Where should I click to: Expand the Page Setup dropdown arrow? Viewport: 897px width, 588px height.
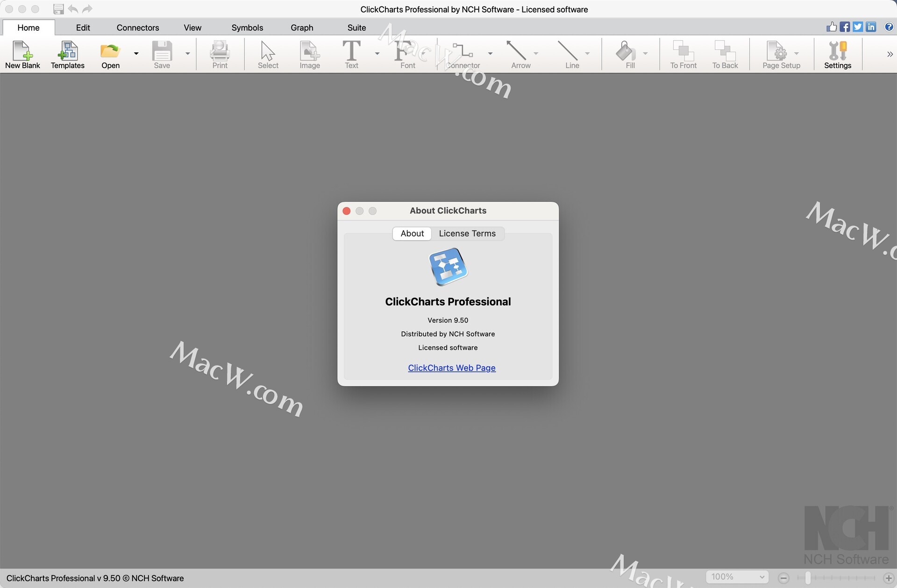click(797, 53)
